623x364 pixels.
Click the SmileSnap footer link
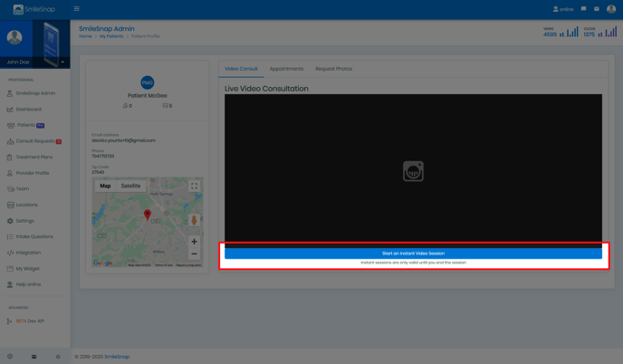[x=117, y=357]
